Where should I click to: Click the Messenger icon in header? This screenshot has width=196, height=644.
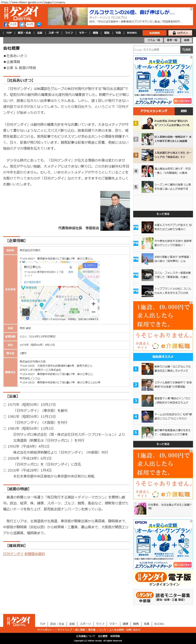pos(38,24)
